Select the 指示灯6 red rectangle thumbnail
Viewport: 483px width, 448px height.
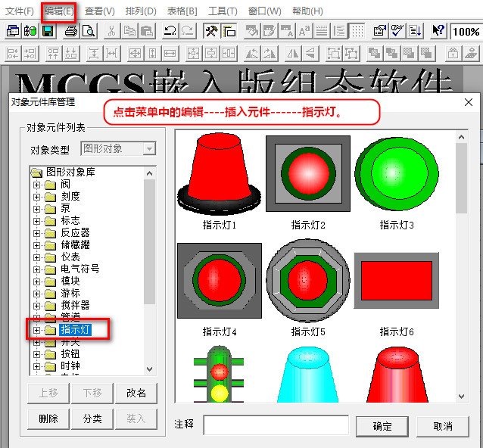tap(397, 281)
